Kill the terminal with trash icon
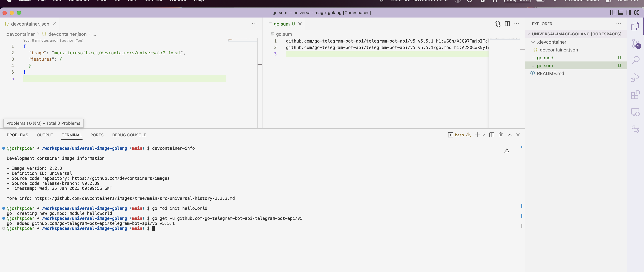644x272 pixels. 500,135
